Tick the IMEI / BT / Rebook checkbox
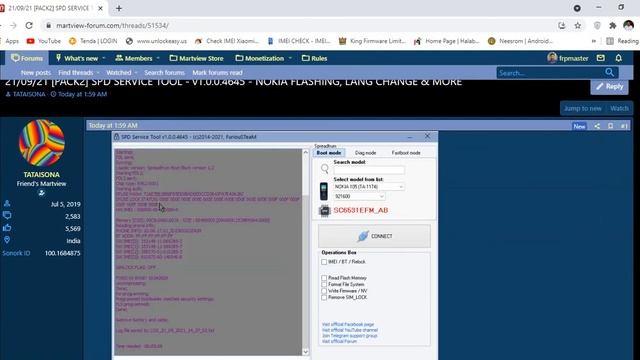 [324, 262]
